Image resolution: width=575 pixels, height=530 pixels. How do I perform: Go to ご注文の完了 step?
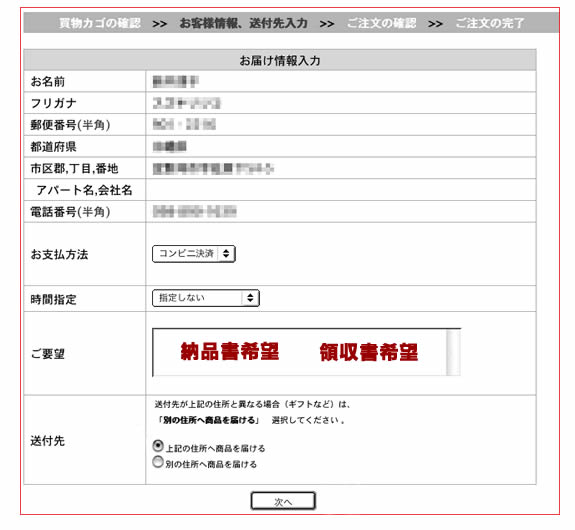(x=490, y=23)
